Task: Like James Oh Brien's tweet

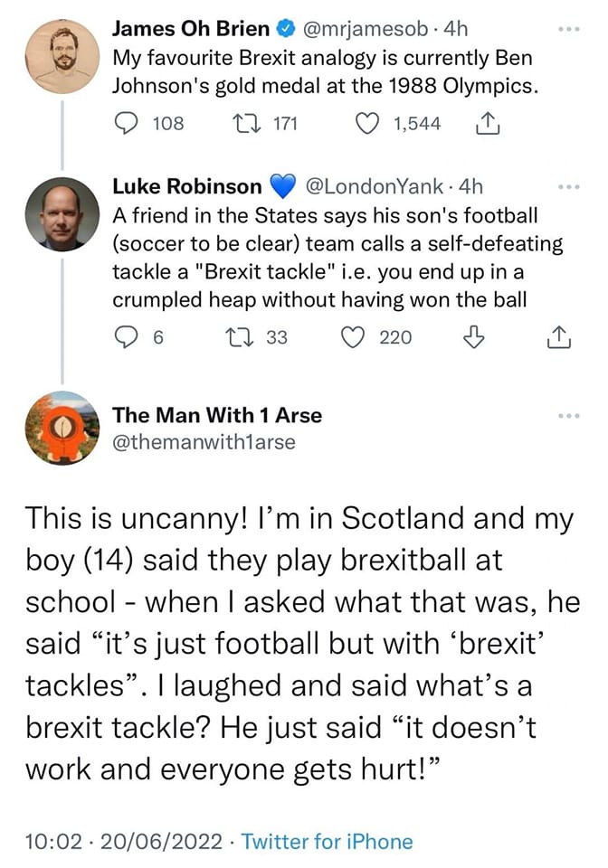Action: [x=367, y=123]
